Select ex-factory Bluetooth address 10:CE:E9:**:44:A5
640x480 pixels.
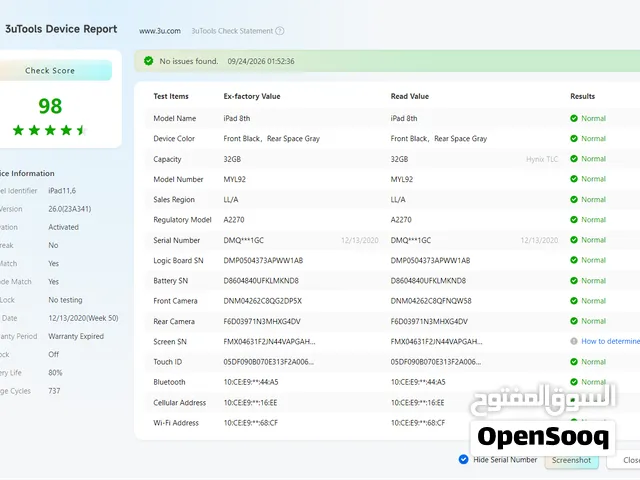pyautogui.click(x=251, y=382)
